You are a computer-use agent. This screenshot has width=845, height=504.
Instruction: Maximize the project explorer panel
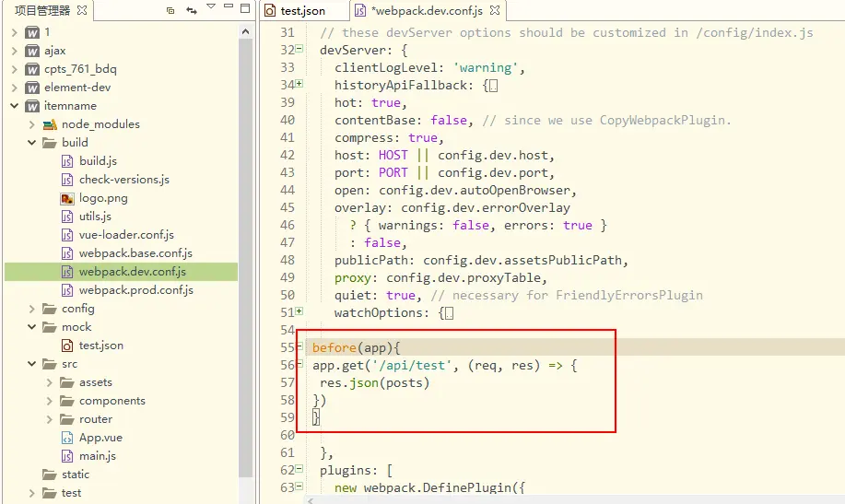point(245,8)
